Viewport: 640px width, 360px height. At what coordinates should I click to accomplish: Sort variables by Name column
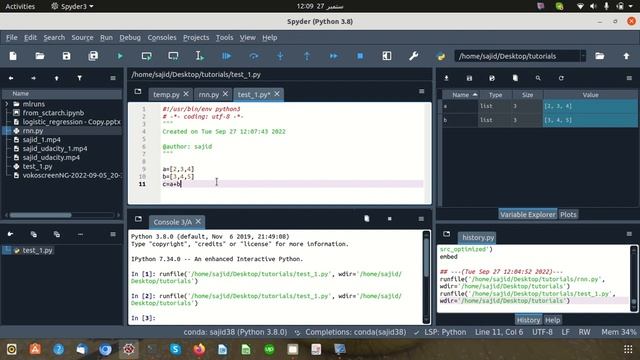click(x=460, y=95)
